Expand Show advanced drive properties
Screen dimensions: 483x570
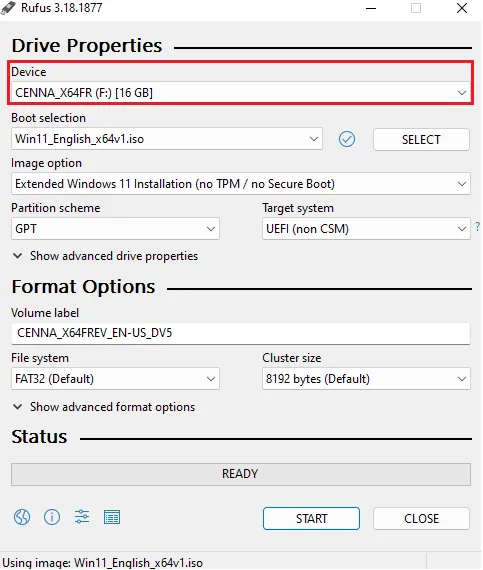[x=105, y=256]
